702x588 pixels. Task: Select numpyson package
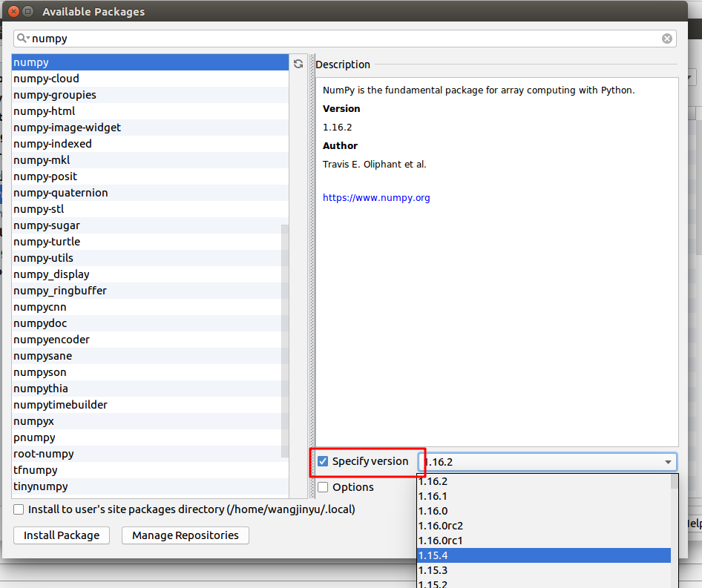tap(151, 372)
